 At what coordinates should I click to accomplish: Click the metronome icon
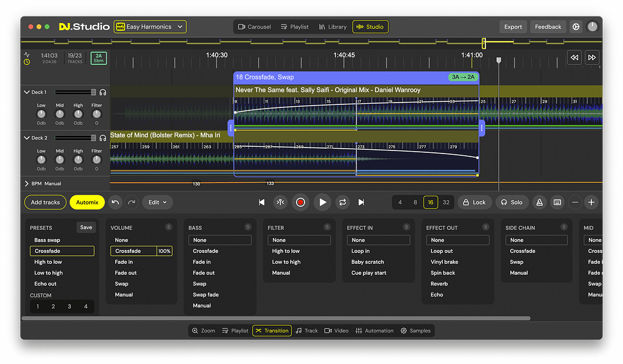click(539, 202)
